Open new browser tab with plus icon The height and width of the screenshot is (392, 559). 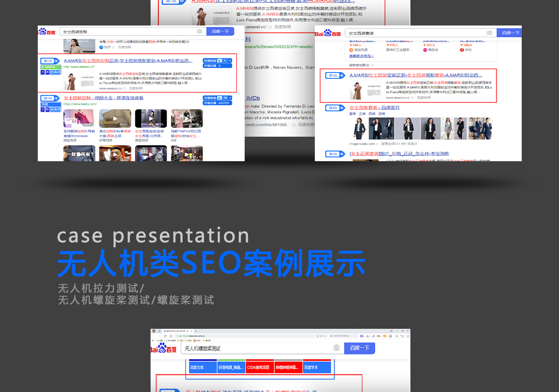(196, 331)
